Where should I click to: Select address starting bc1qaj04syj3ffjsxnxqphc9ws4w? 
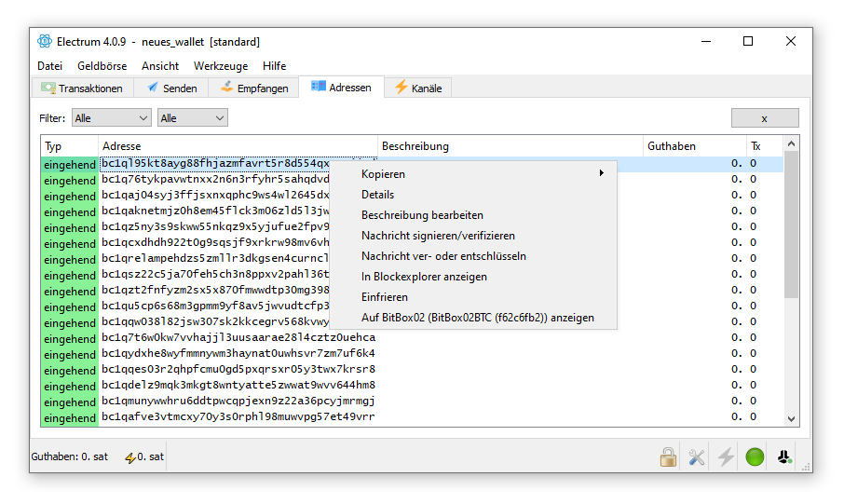(x=215, y=195)
